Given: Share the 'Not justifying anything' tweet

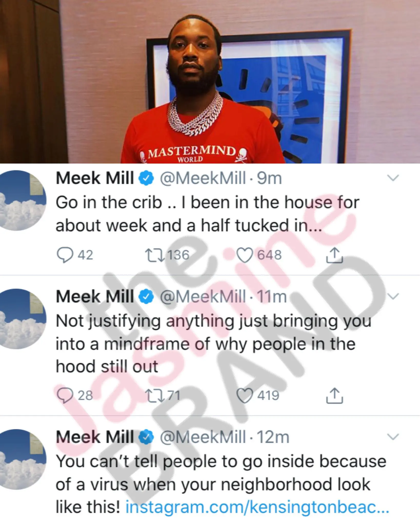Looking at the screenshot, I should pyautogui.click(x=334, y=395).
